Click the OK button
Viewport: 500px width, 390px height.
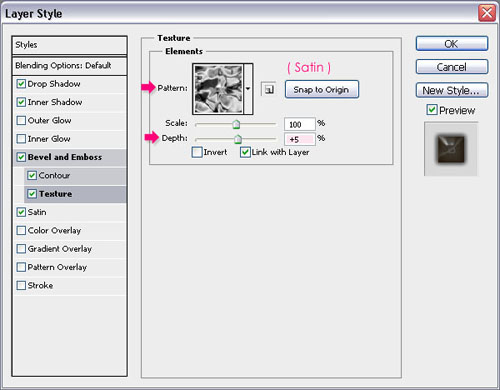452,44
